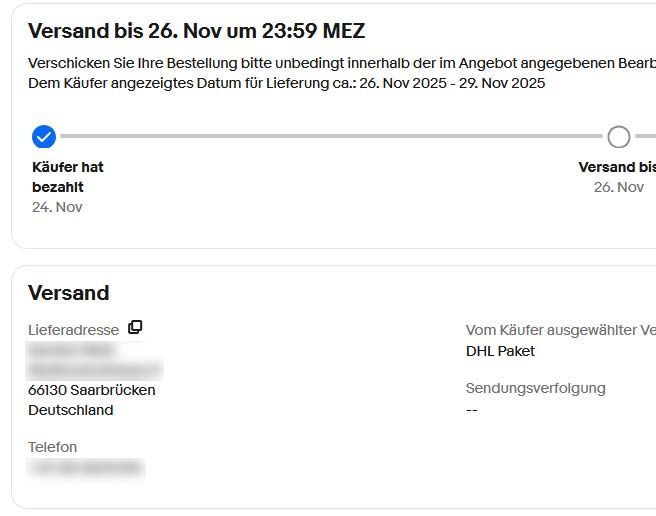Click the "26. Nov" shipping deadline date
This screenshot has width=656, height=516.
(x=619, y=187)
